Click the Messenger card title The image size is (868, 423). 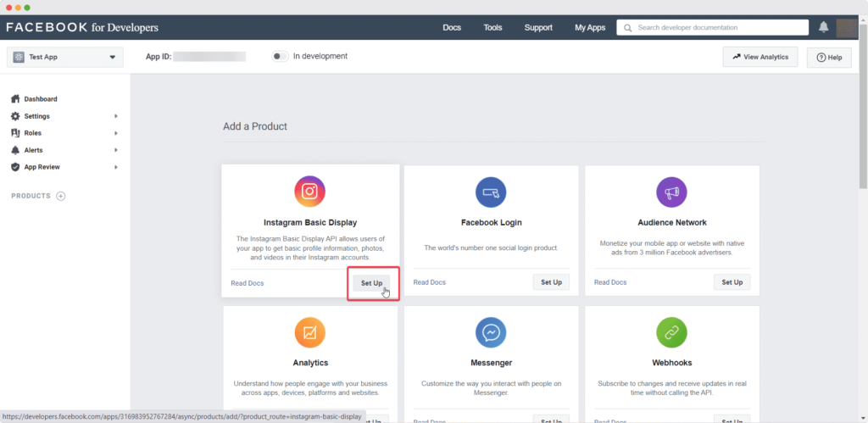click(491, 363)
